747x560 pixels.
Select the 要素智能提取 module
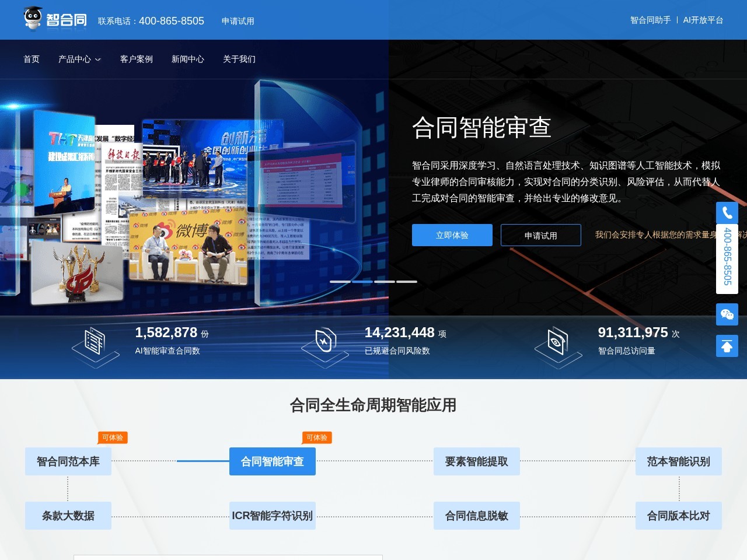(x=477, y=461)
